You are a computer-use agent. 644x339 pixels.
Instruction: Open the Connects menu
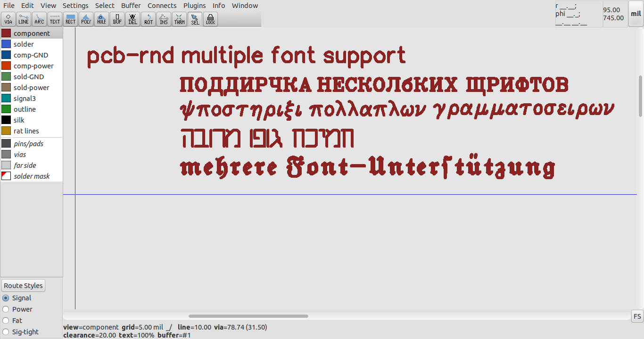point(162,6)
